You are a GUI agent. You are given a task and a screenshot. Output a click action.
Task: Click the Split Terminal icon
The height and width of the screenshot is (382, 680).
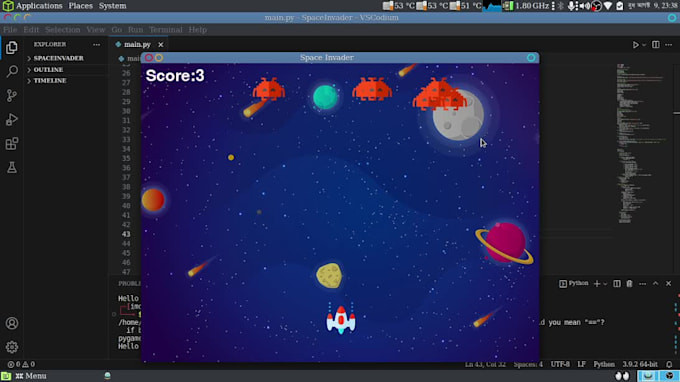point(617,284)
